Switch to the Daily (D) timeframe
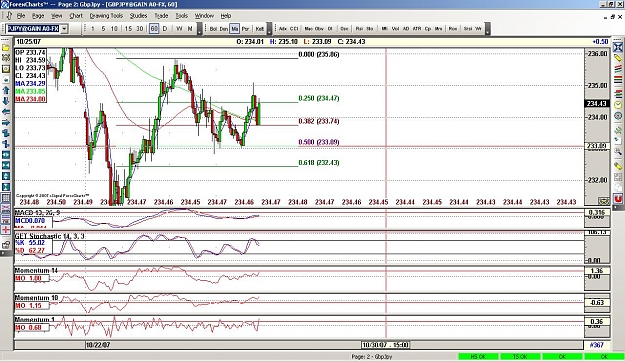 pos(165,29)
